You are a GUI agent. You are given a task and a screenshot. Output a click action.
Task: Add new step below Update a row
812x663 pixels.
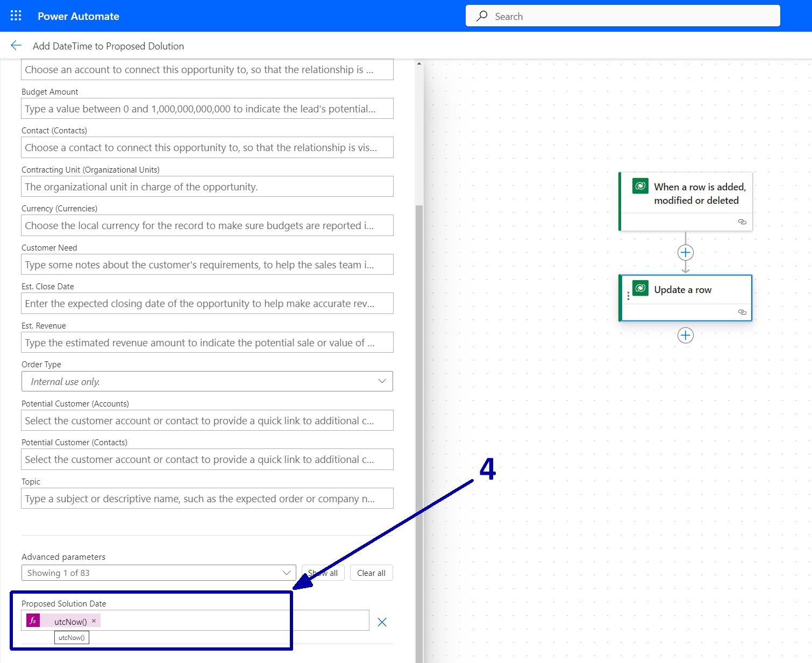686,336
